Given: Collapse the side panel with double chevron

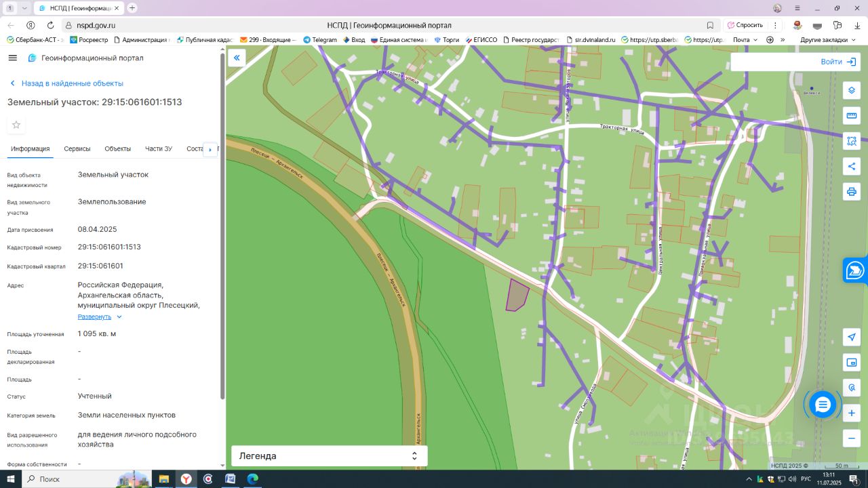Looking at the screenshot, I should (237, 58).
